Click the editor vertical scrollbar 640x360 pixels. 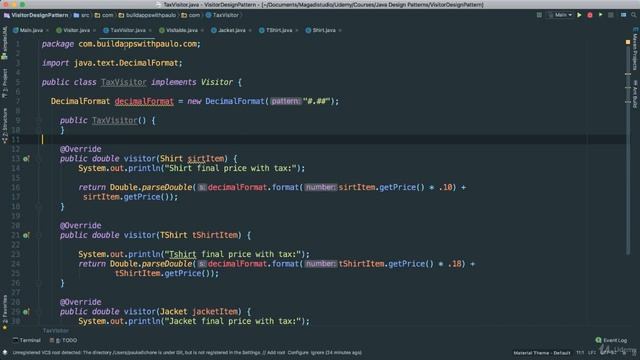(628, 151)
